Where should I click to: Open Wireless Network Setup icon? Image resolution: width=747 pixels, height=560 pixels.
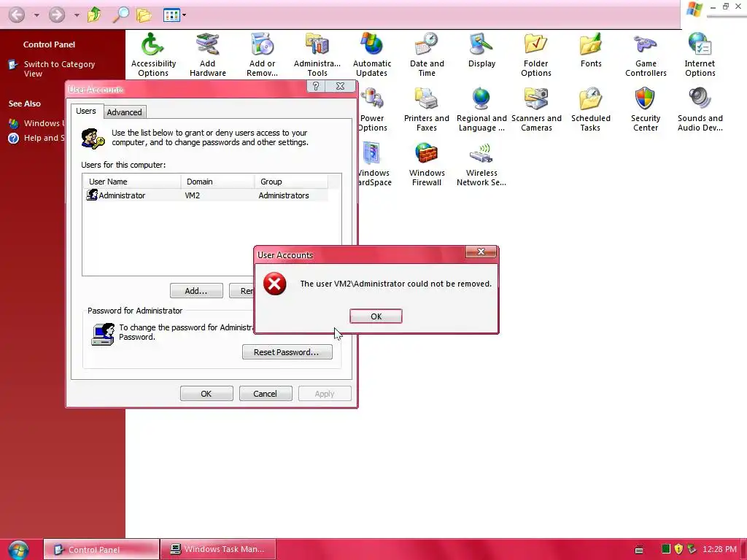(481, 164)
